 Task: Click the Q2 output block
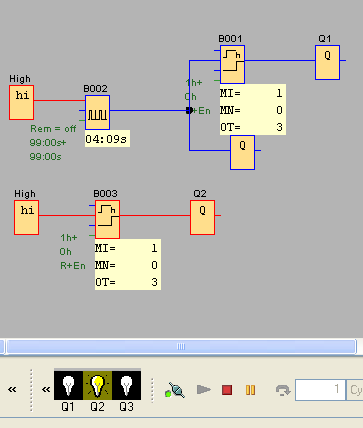[203, 218]
